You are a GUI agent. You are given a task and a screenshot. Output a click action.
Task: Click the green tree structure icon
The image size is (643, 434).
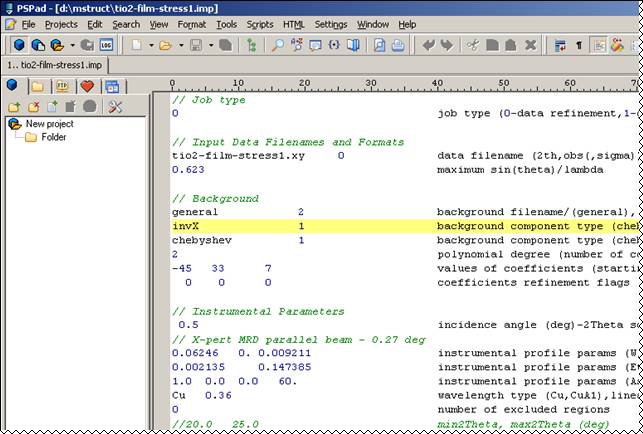pyautogui.click(x=251, y=45)
